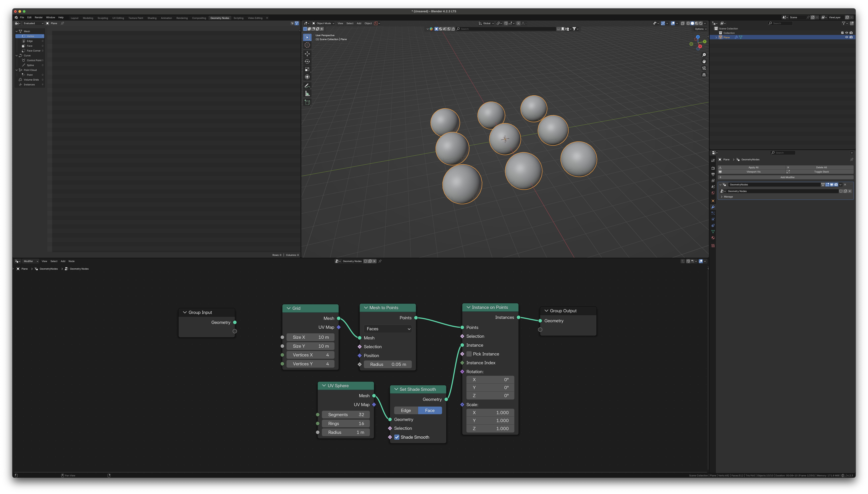
Task: Click the Radius 0.05 m field in Mesh to Points
Action: click(x=388, y=364)
